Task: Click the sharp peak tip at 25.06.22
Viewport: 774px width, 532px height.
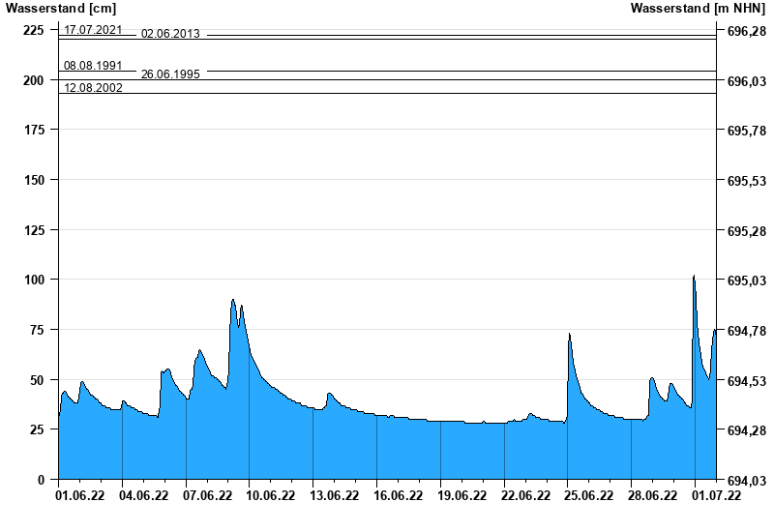Action: [569, 335]
